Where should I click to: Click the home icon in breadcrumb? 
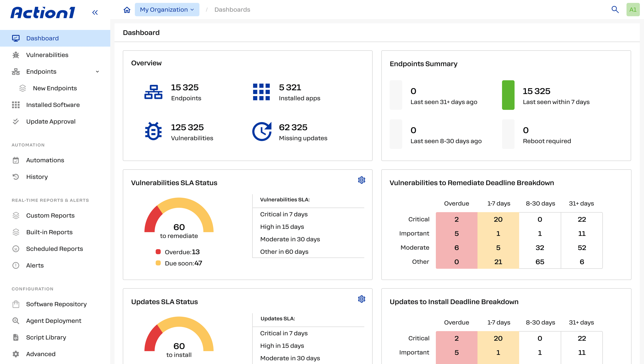tap(127, 10)
